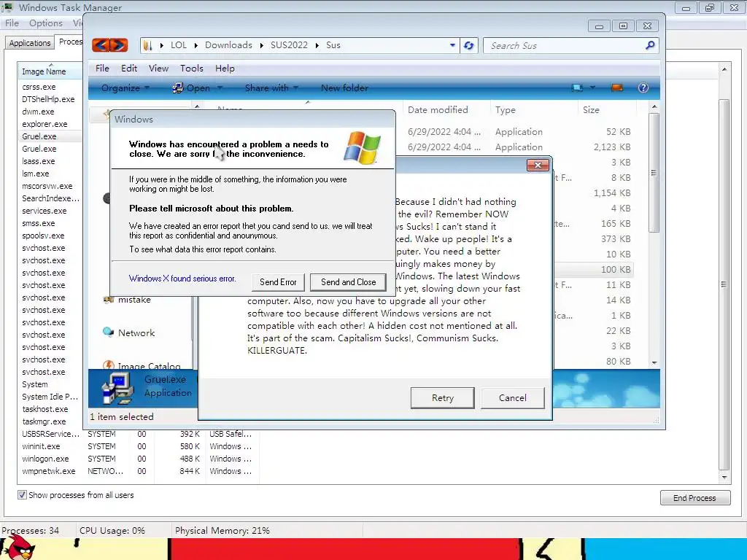
Task: Open the Task Manager File menu
Action: click(x=12, y=23)
